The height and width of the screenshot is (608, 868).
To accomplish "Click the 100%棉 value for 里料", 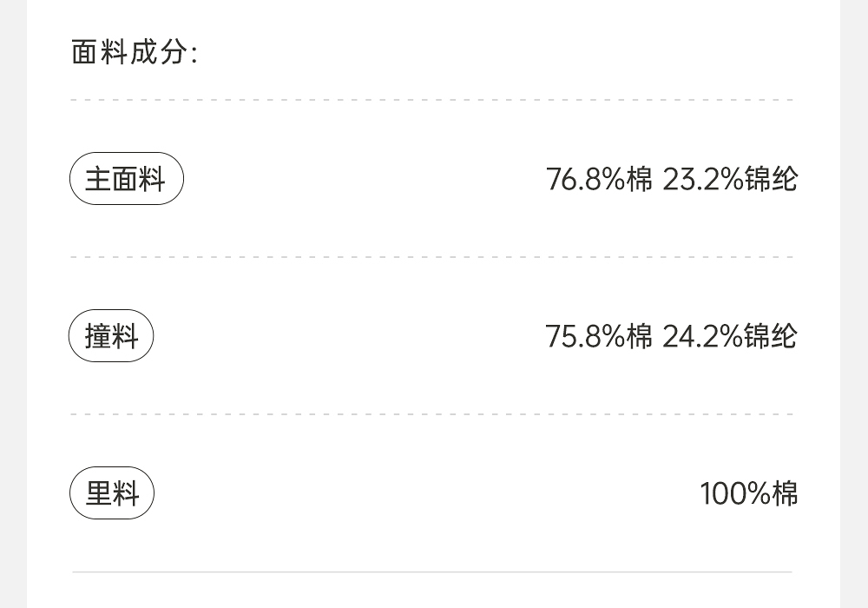I will point(748,493).
